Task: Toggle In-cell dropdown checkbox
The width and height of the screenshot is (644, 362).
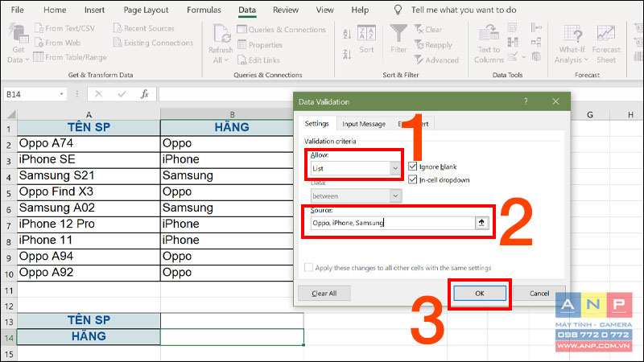Action: point(413,179)
